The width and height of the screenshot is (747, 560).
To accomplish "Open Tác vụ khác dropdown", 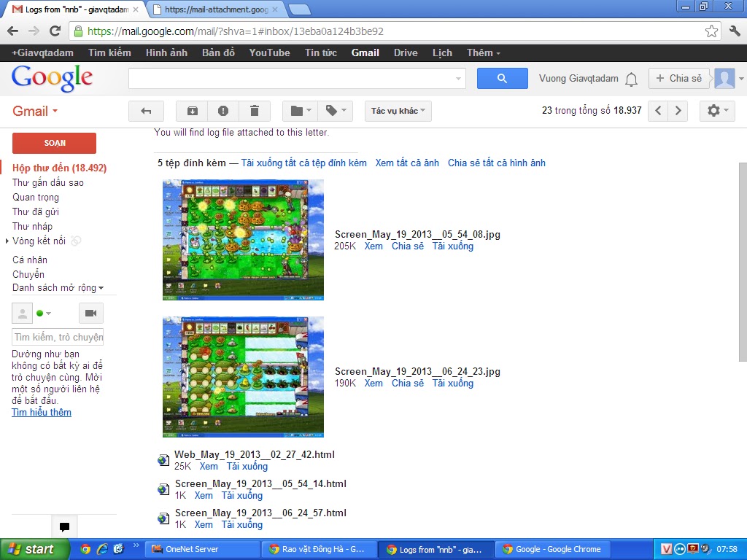I will [398, 111].
